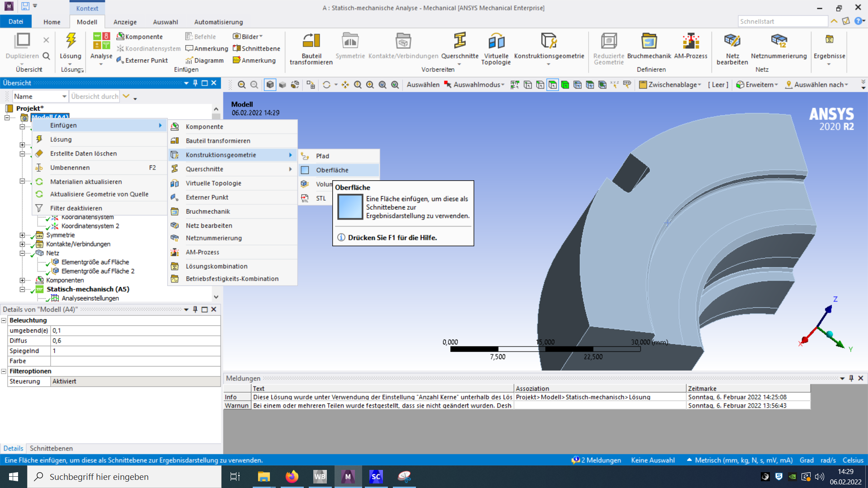Enable vertex selection filter
The width and height of the screenshot is (868, 488).
tap(528, 84)
